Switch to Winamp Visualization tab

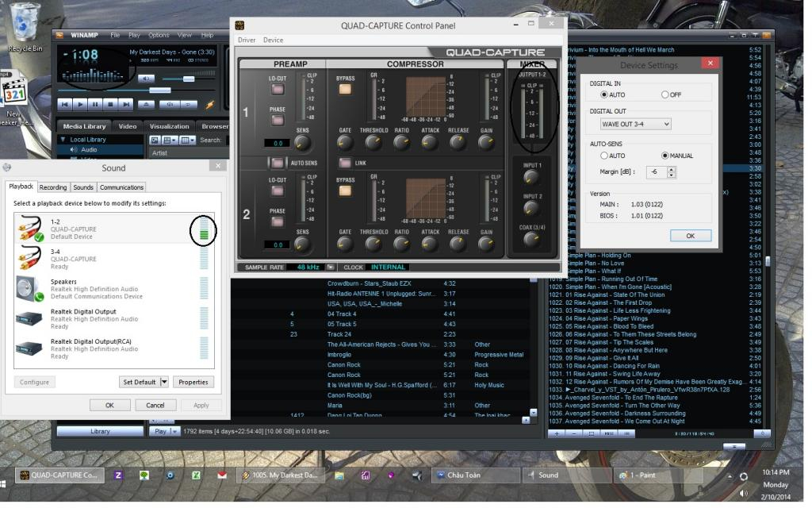pyautogui.click(x=170, y=126)
